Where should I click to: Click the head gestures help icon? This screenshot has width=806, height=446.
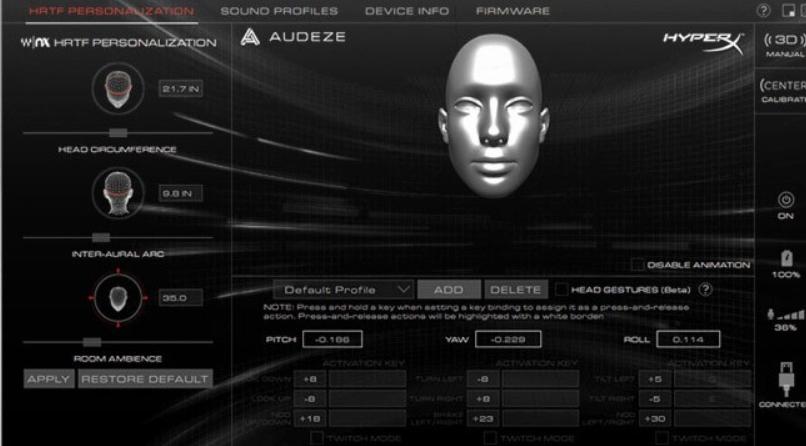pos(705,289)
